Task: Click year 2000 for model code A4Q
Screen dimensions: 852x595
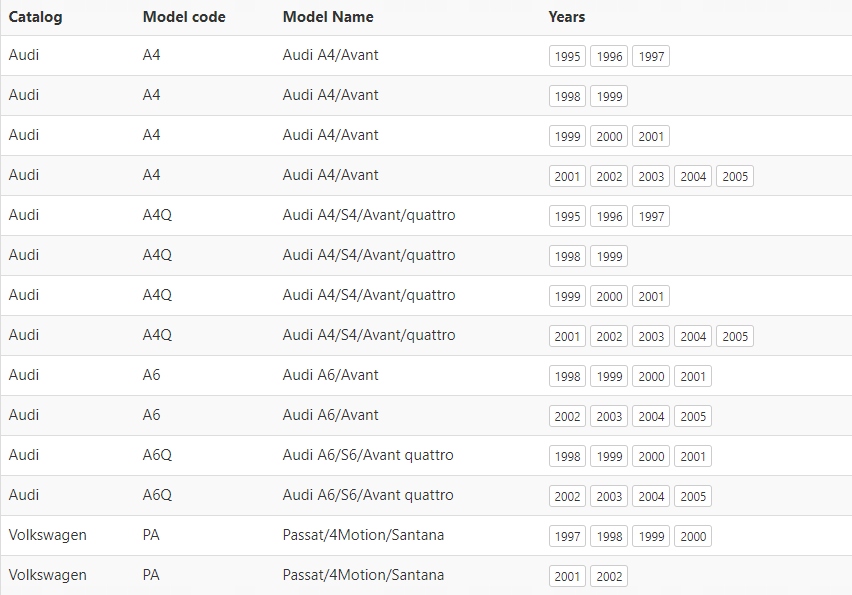Action: pos(609,297)
